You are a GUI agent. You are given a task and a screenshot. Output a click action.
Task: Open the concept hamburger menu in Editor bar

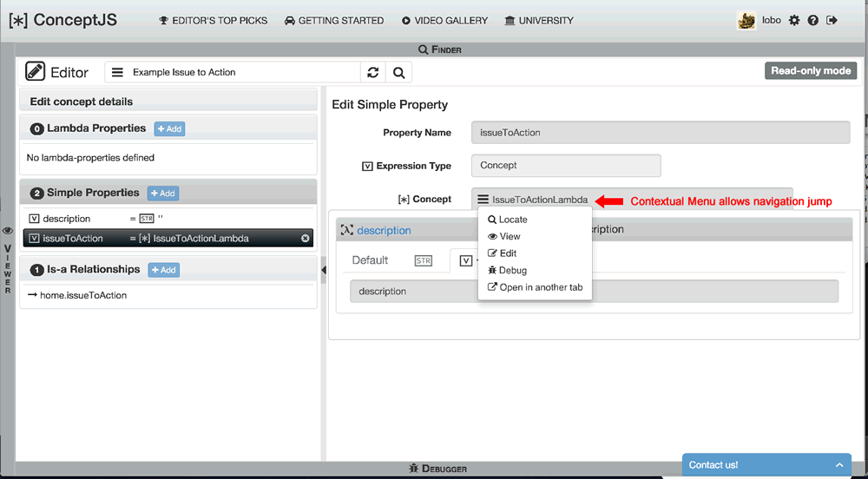click(118, 73)
